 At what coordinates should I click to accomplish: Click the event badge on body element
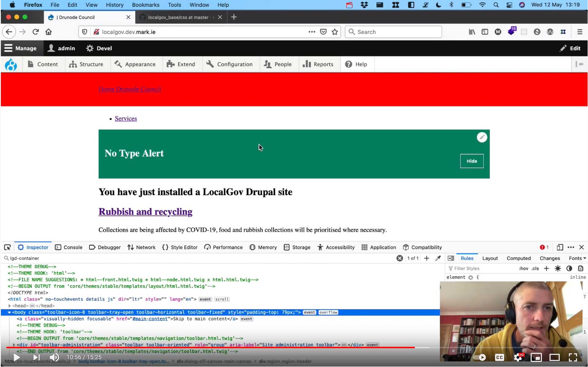point(309,313)
